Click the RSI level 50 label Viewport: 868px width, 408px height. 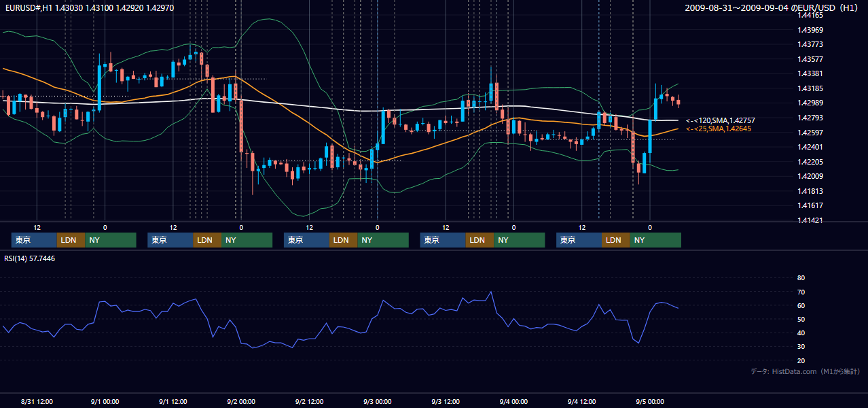click(x=801, y=320)
